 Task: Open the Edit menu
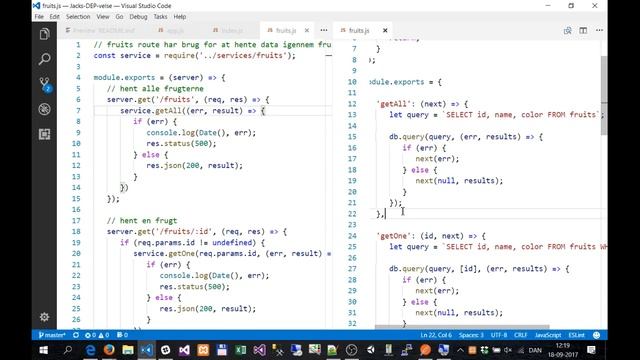pyautogui.click(x=55, y=17)
